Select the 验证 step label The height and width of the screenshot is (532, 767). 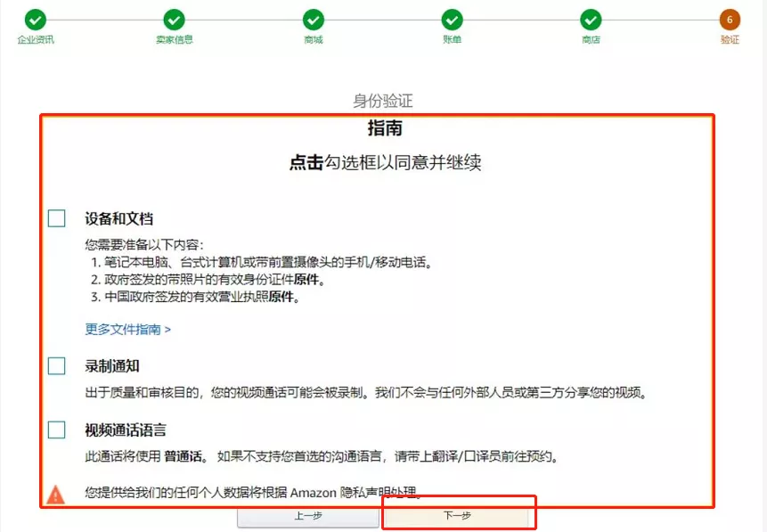tap(730, 39)
